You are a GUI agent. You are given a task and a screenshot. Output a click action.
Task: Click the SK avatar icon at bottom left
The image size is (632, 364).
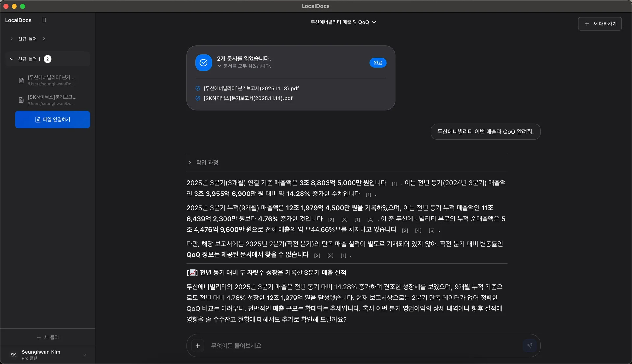click(13, 355)
